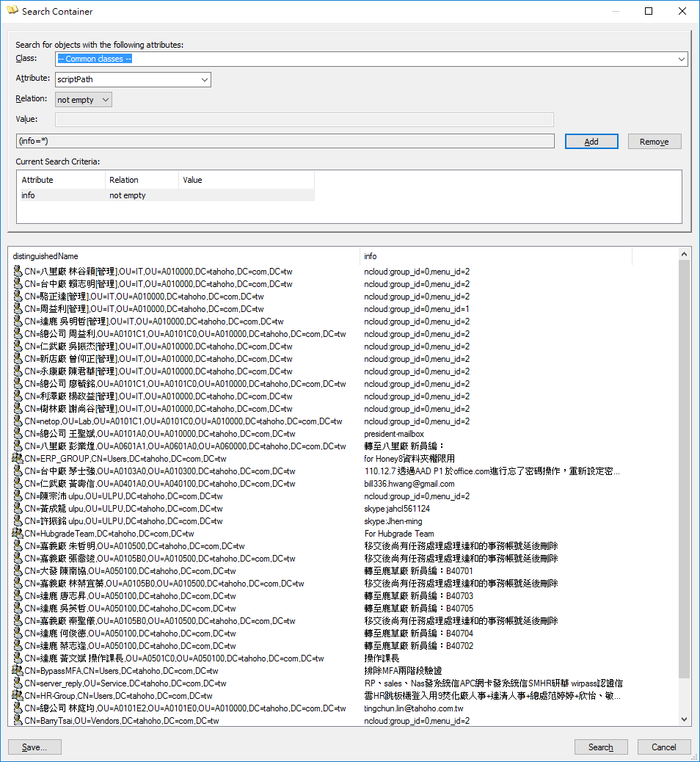This screenshot has width=700, height=762.
Task: Click user icon for CN=netop entry
Action: 18,421
